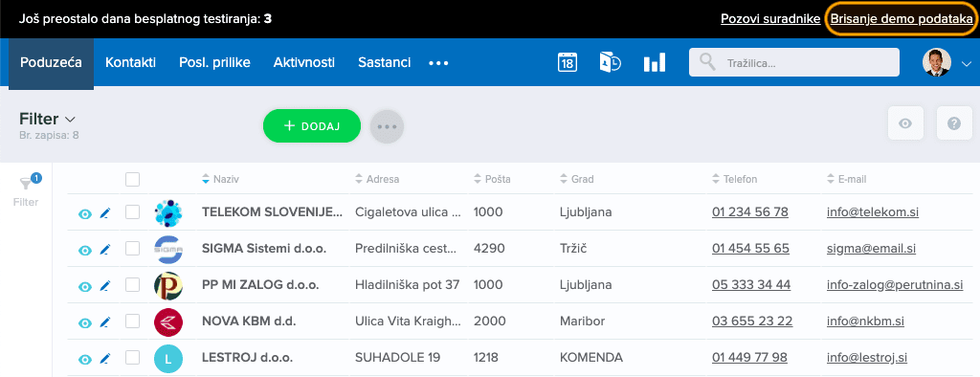Open the time tracking door-clock icon
This screenshot has height=377, width=980.
tap(610, 62)
